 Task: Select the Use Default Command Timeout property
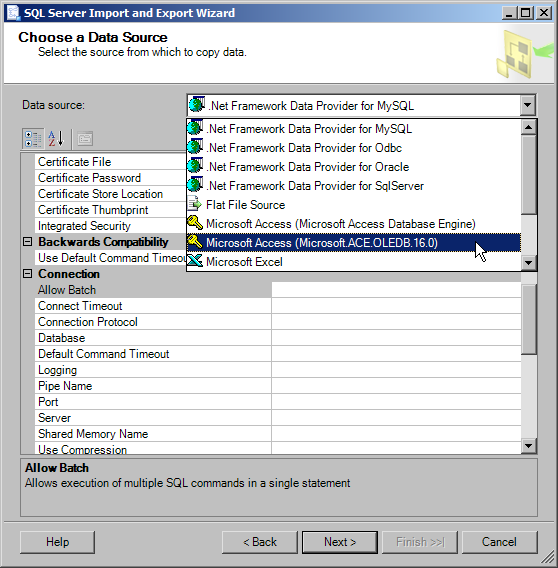point(111,258)
